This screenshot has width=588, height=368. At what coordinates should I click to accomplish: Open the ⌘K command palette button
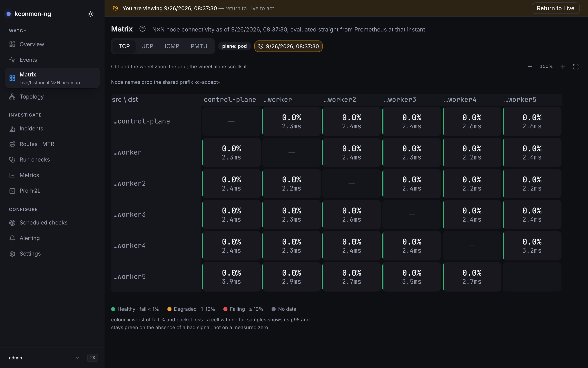[92, 358]
